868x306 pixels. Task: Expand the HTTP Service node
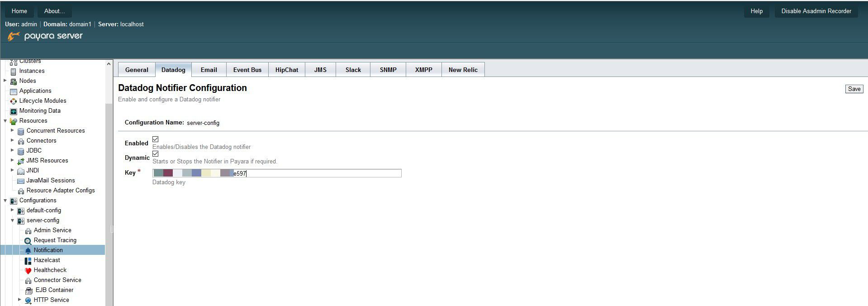[20, 300]
